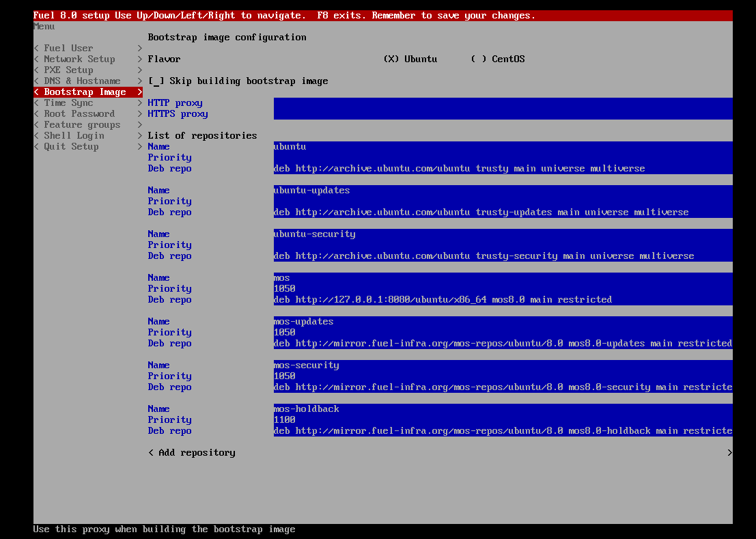Image resolution: width=756 pixels, height=539 pixels.
Task: Open the Time Sync menu item
Action: tap(87, 102)
